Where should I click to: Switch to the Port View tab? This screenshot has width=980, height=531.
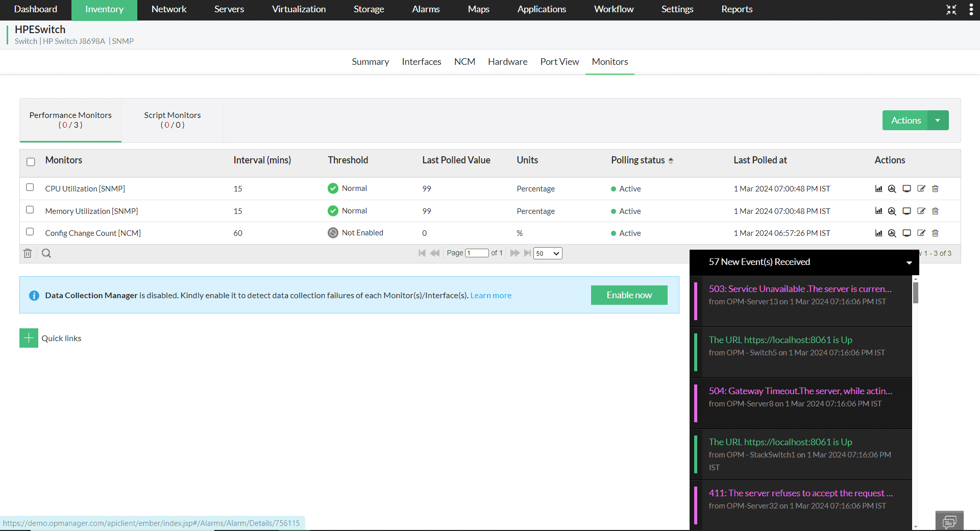pos(559,62)
